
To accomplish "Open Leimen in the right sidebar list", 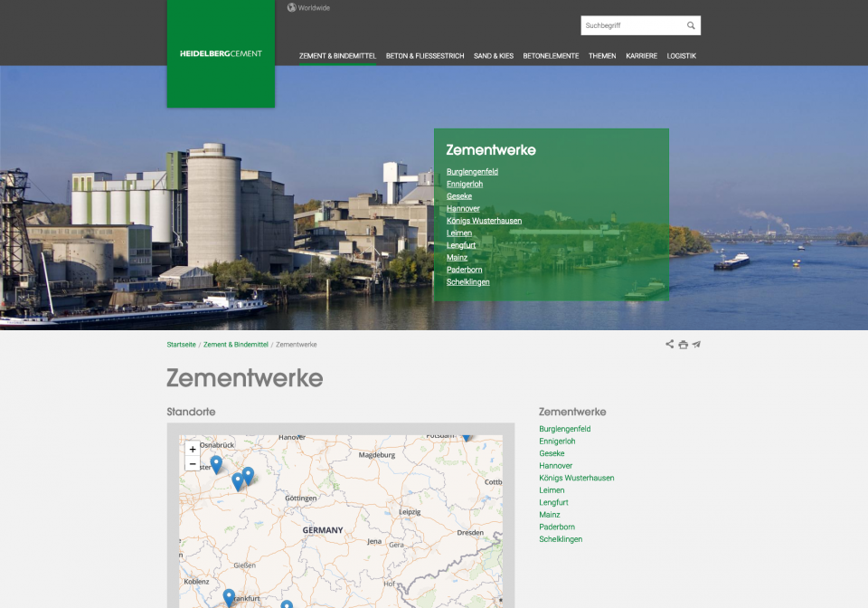I will pos(552,490).
